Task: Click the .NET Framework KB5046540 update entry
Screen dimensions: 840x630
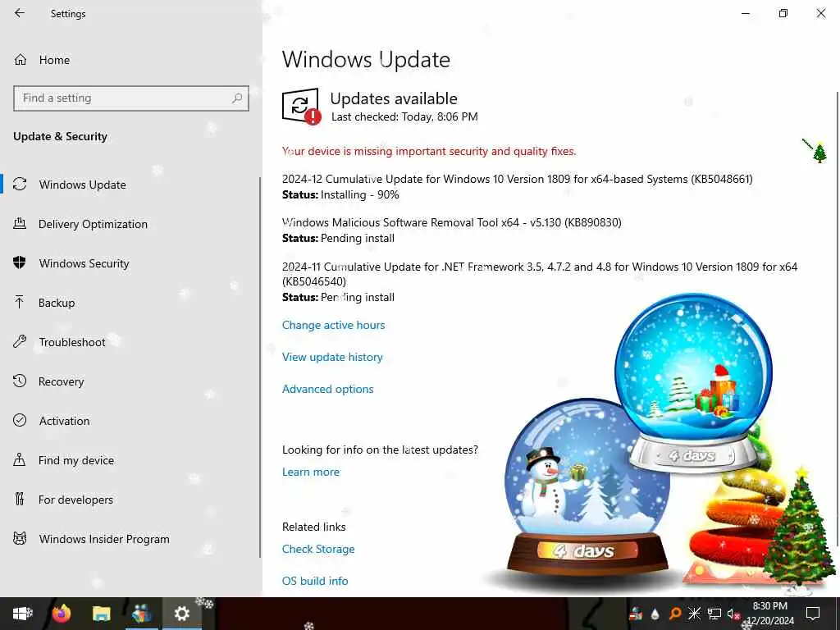Action: click(x=540, y=274)
